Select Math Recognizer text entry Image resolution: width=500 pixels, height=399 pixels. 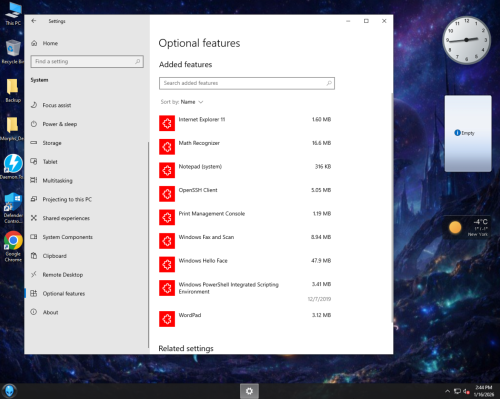[199, 143]
